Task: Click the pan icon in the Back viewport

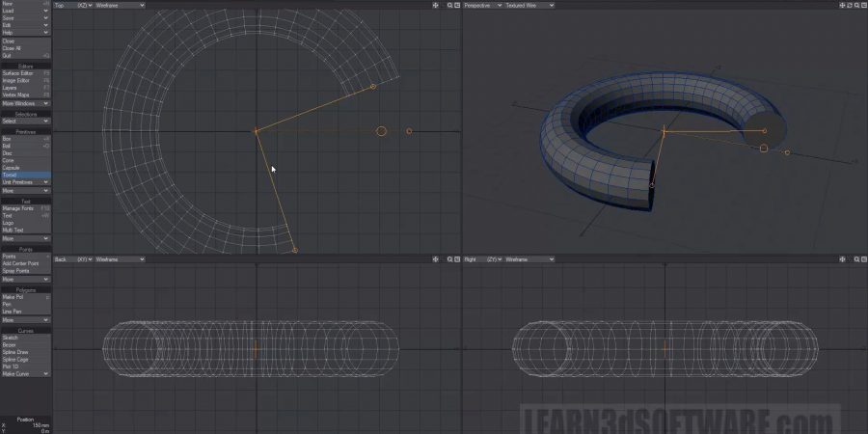Action: tap(436, 259)
